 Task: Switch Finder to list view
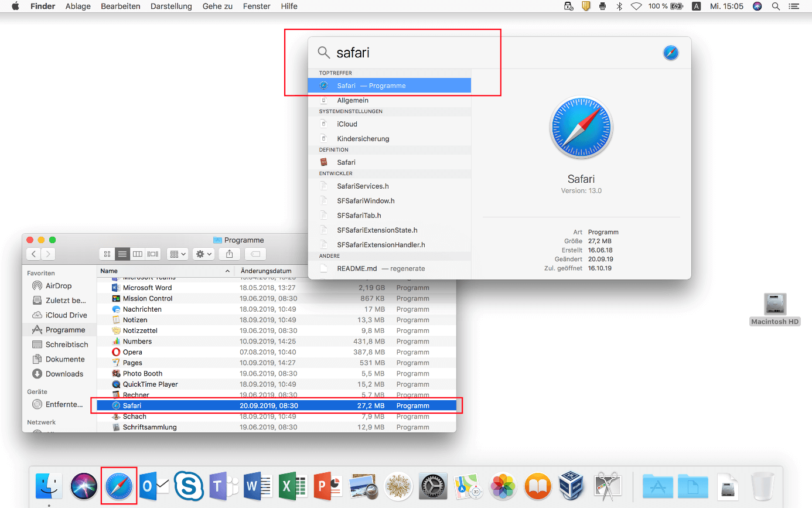(122, 254)
